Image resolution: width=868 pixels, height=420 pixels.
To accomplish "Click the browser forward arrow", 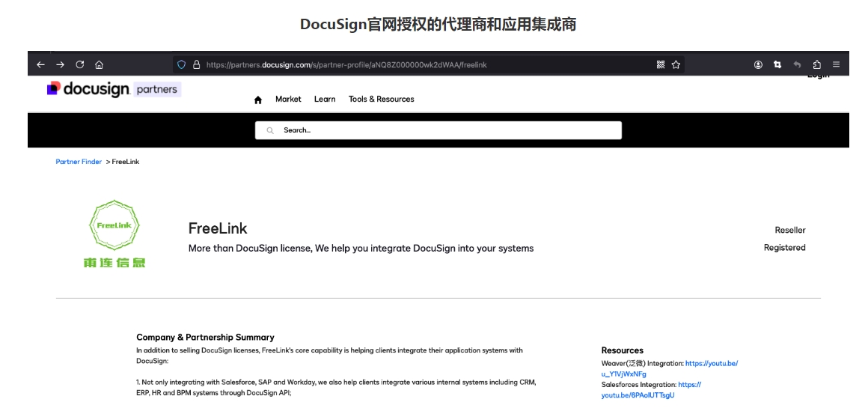I will coord(61,65).
